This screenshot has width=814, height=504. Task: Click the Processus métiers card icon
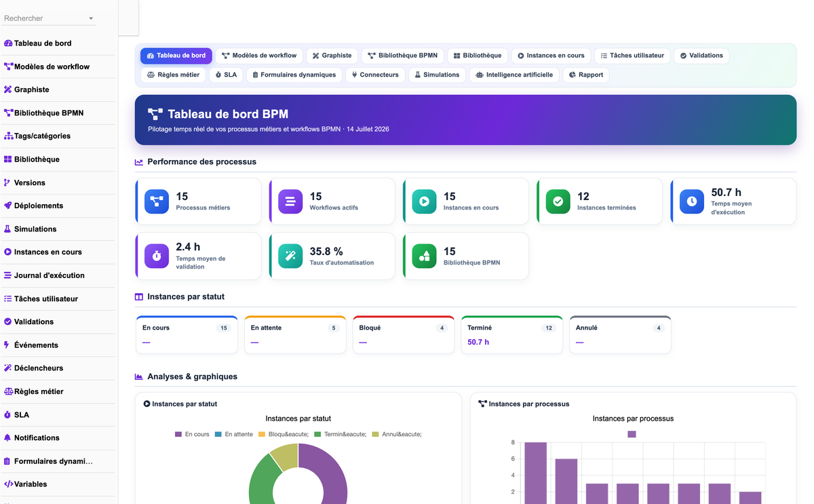(x=157, y=201)
